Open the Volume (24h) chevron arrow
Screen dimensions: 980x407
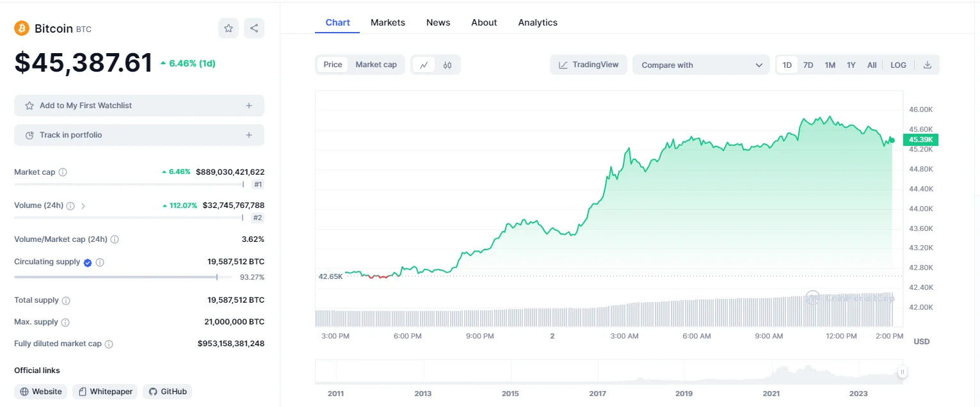pos(83,206)
